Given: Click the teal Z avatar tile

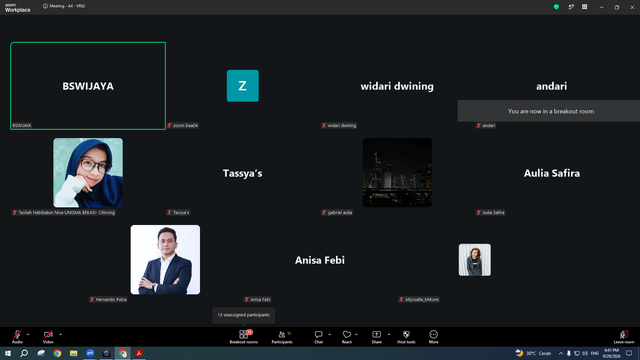Looking at the screenshot, I should tap(243, 86).
